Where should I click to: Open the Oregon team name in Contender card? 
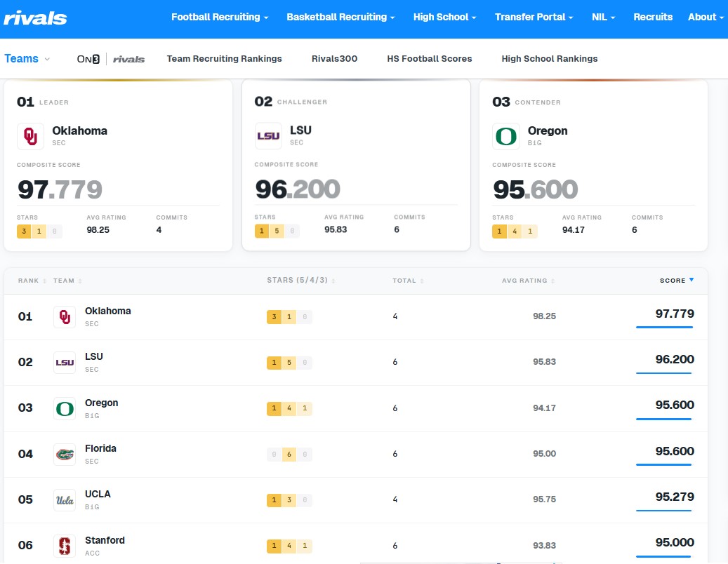[548, 130]
